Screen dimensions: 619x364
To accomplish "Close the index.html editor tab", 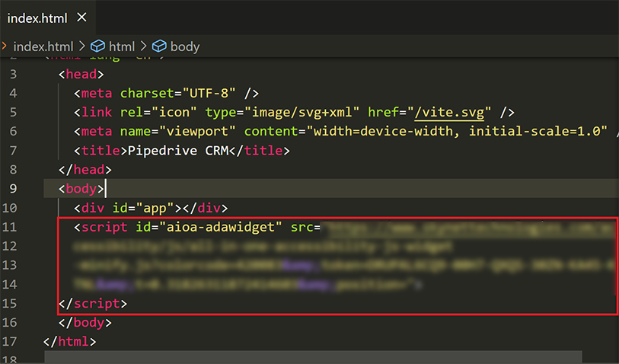I will 82,18.
